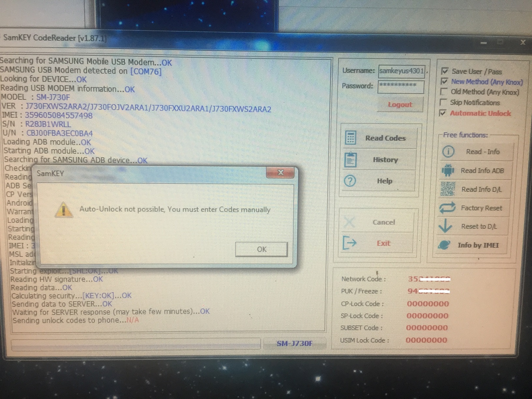Click the 'Calculating security' log line

coord(72,296)
